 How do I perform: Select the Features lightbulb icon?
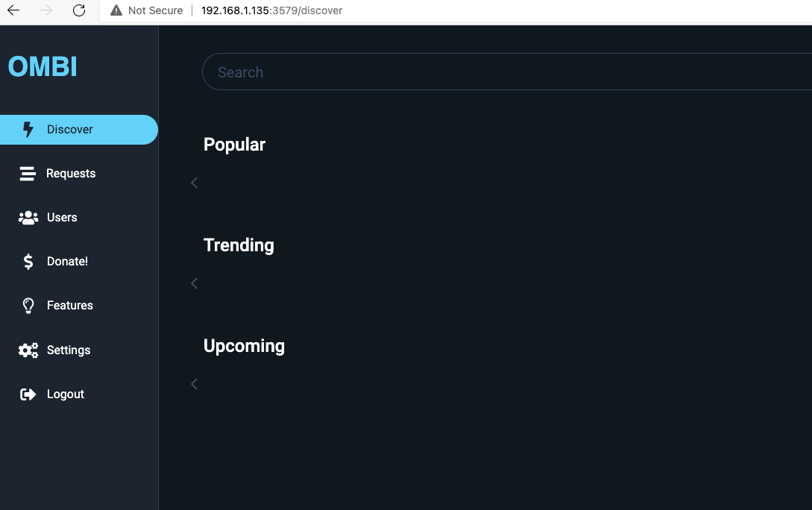point(28,305)
